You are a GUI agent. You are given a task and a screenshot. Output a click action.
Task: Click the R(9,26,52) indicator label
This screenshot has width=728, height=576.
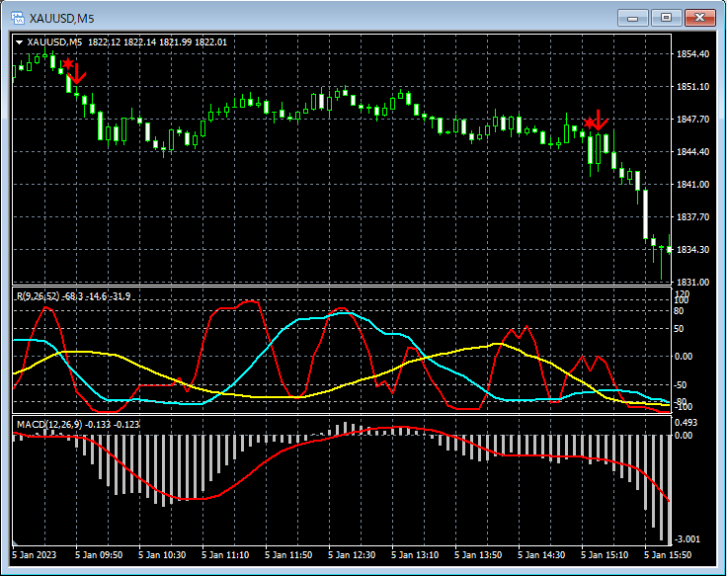tap(37, 295)
